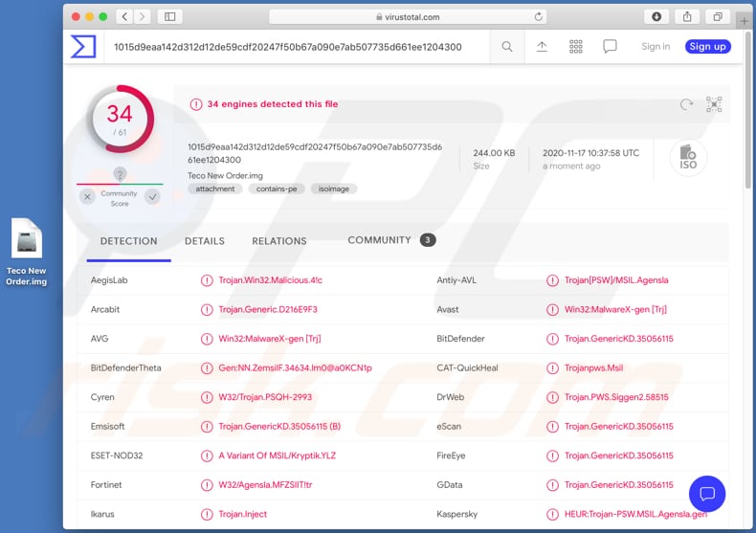Screen dimensions: 756x533
Task: Click the hash search input field
Action: click(297, 47)
